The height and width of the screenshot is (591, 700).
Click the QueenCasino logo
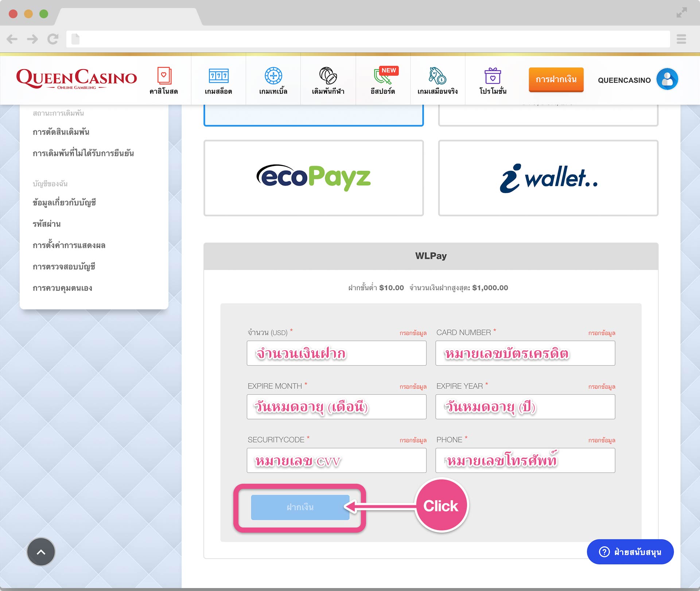click(x=77, y=79)
